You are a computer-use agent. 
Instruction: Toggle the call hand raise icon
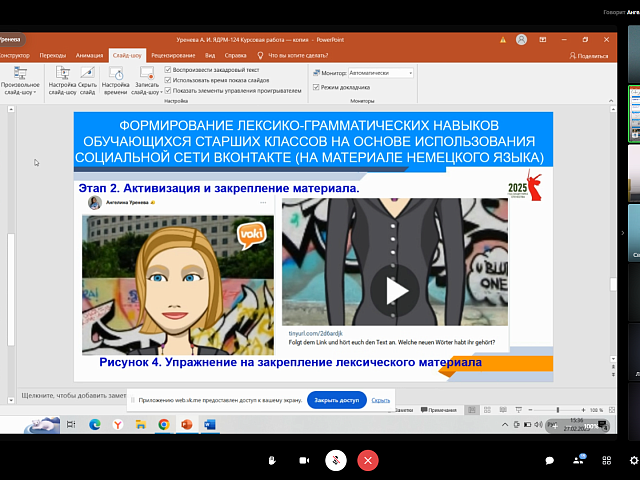tap(272, 460)
